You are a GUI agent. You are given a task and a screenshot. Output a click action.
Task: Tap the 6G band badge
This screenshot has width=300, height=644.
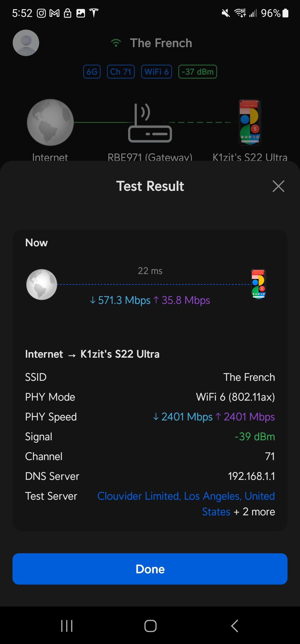coord(92,72)
